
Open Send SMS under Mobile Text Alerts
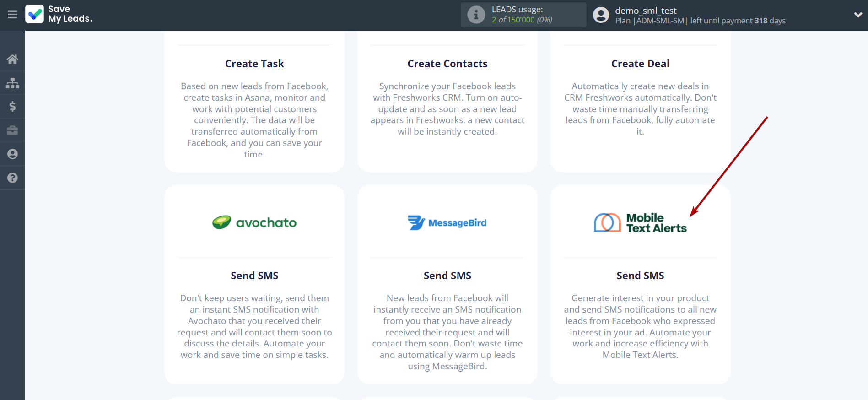[x=640, y=276]
